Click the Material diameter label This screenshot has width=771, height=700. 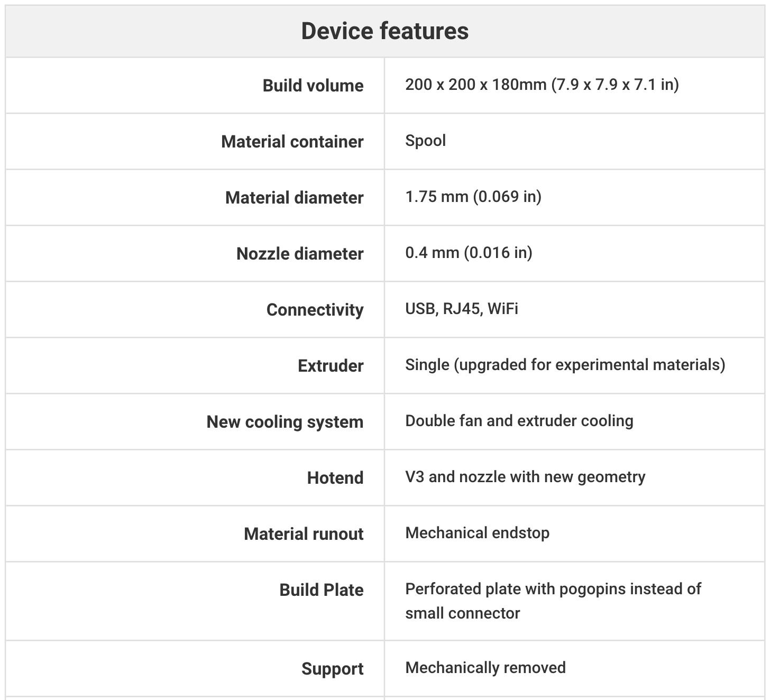[295, 198]
